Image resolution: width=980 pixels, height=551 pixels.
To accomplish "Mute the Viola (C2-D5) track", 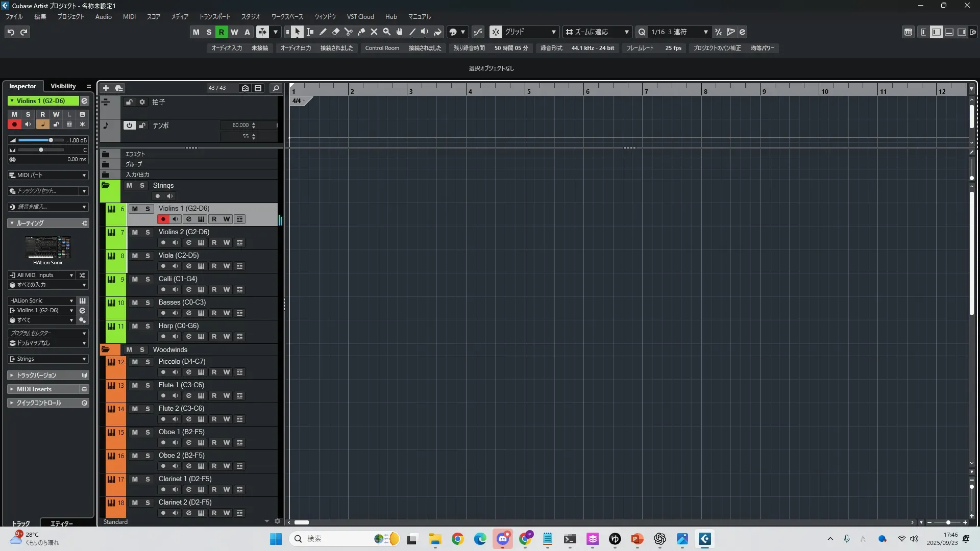I will pos(135,256).
